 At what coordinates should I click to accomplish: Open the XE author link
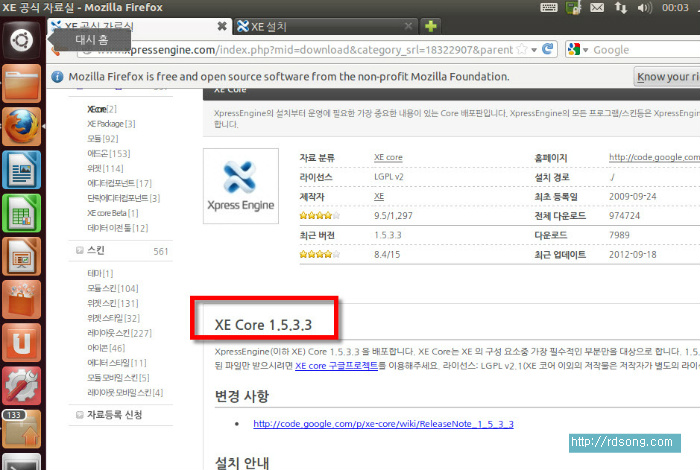(x=379, y=196)
